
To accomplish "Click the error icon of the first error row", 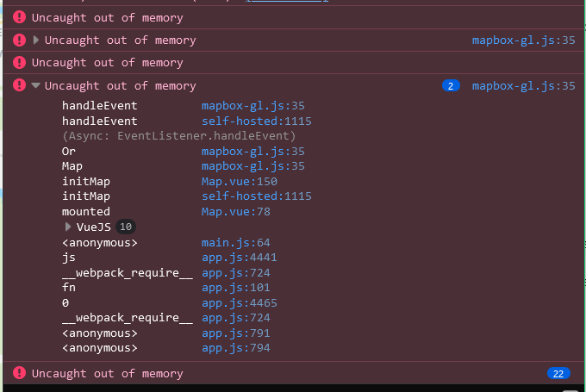I will click(20, 17).
